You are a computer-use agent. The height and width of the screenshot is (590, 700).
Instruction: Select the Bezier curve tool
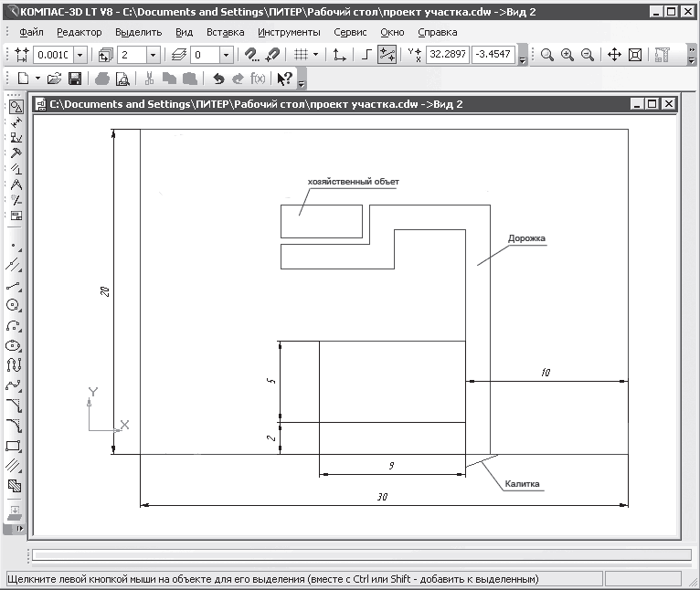(x=15, y=385)
